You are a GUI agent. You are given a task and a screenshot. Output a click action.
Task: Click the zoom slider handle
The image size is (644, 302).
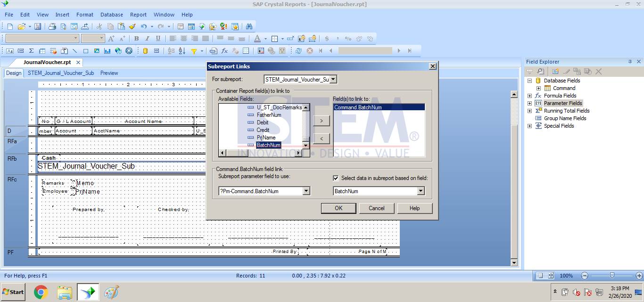[612, 276]
